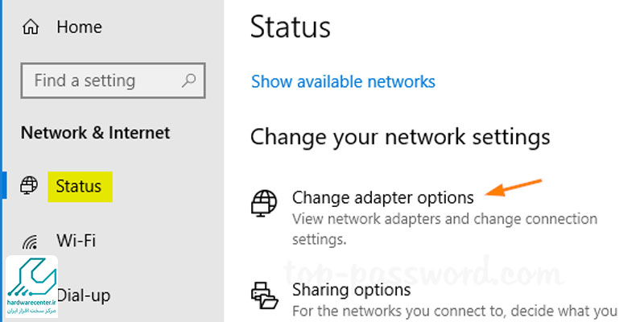Go to the Home settings label
The height and width of the screenshot is (322, 644).
pos(79,27)
